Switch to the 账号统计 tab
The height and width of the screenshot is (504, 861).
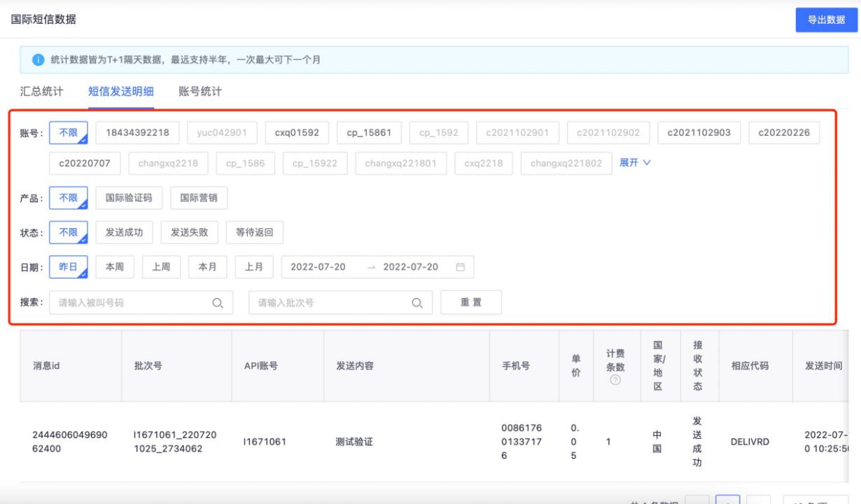(x=200, y=92)
